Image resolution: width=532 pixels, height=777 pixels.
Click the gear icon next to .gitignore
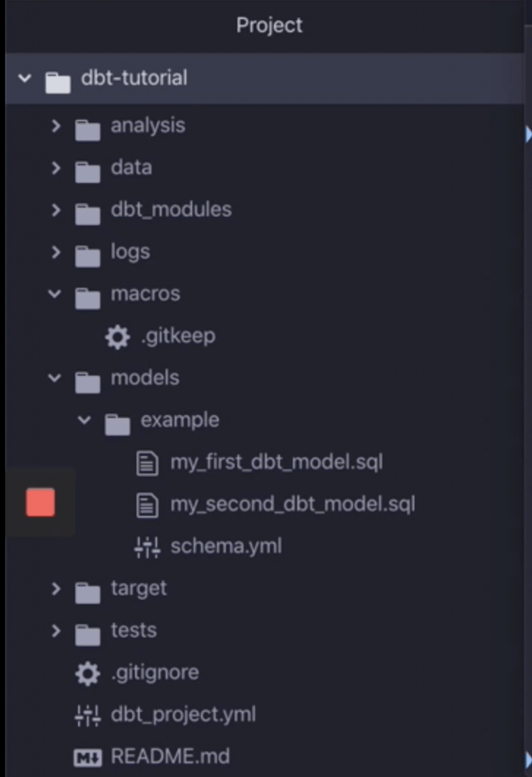tap(88, 673)
